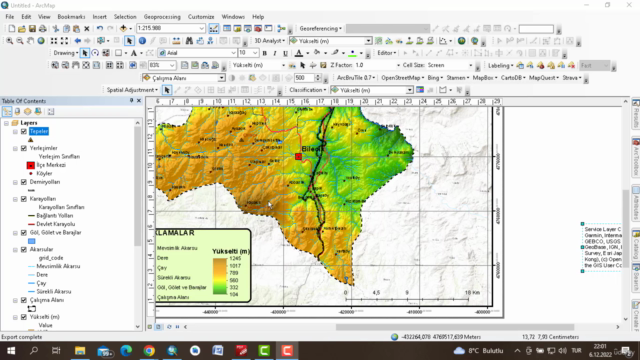The image size is (640, 360).
Task: Open the Arial font dropdown
Action: [233, 53]
